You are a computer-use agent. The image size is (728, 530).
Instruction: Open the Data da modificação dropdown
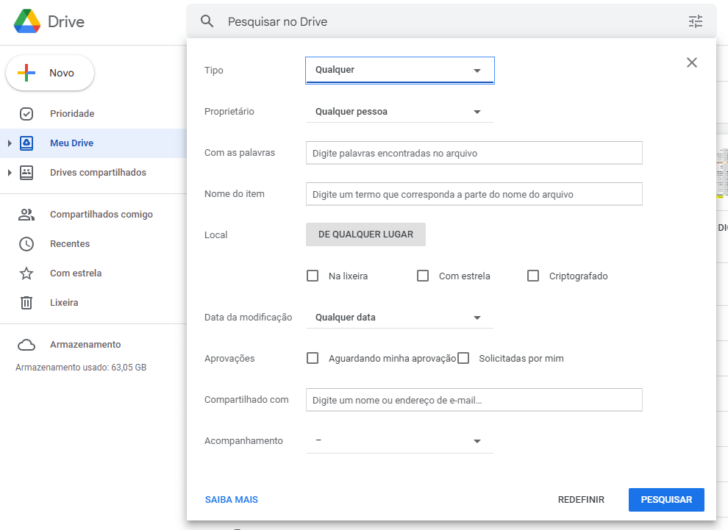point(400,318)
